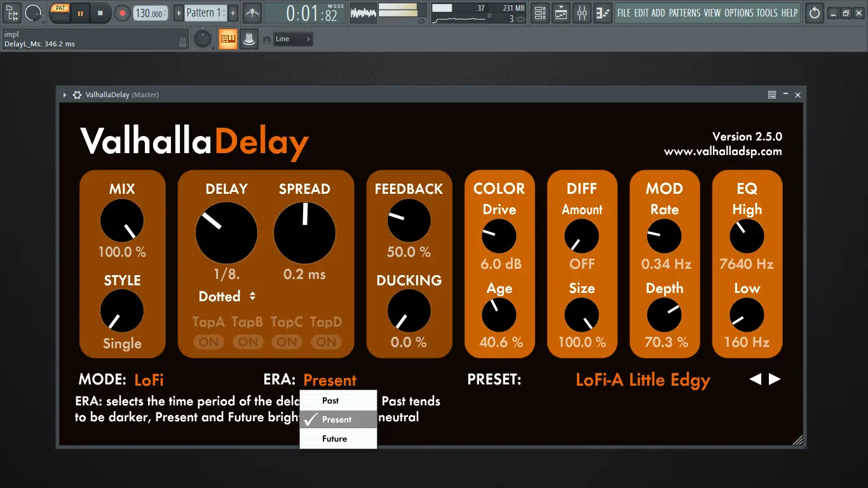Image resolution: width=868 pixels, height=488 pixels.
Task: Choose Present in the ERA menu
Action: coord(338,419)
